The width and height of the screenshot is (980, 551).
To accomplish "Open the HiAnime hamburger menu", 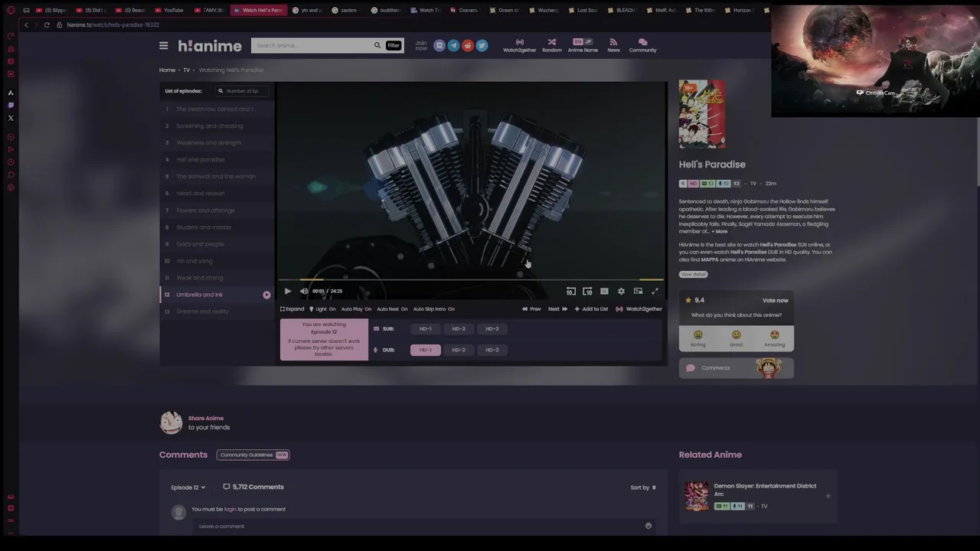I will (x=163, y=46).
